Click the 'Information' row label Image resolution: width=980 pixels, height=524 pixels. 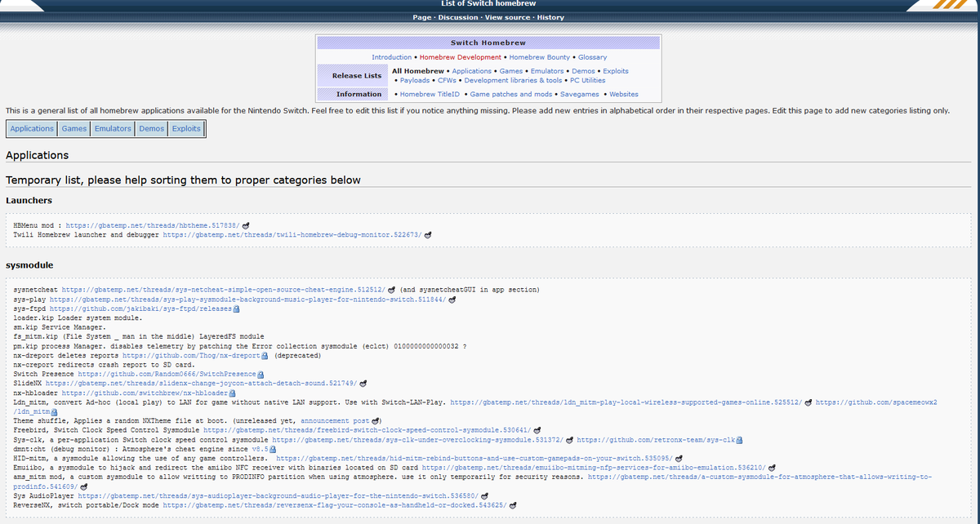359,94
